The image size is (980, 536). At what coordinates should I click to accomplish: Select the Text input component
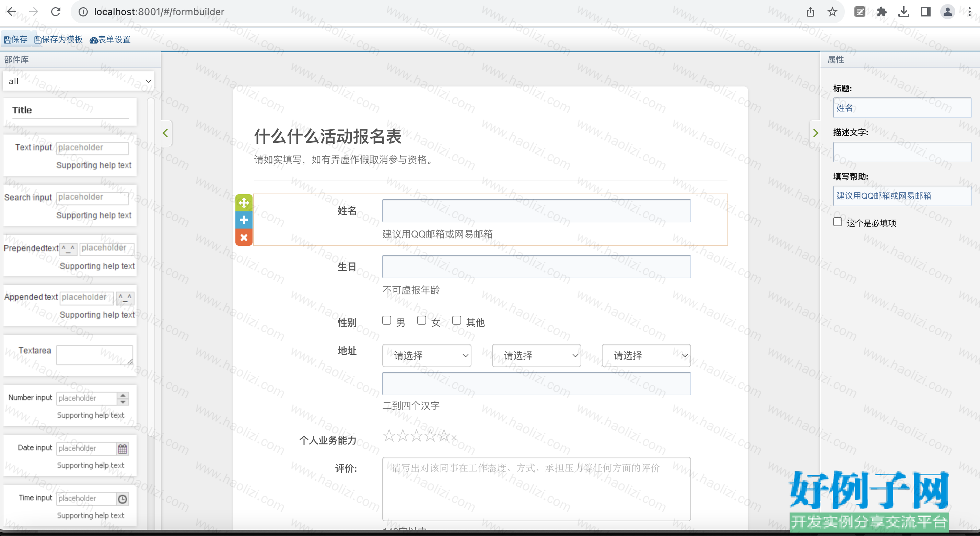tap(70, 155)
